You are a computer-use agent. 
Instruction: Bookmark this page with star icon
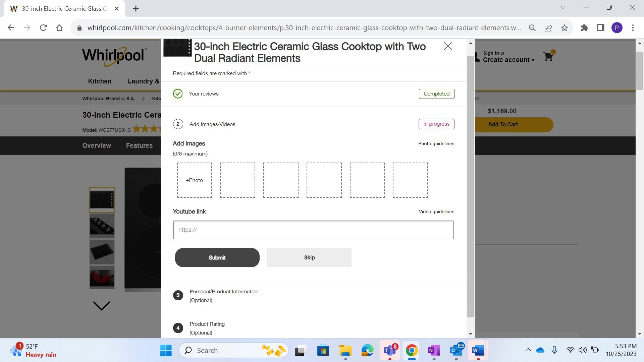pyautogui.click(x=565, y=28)
